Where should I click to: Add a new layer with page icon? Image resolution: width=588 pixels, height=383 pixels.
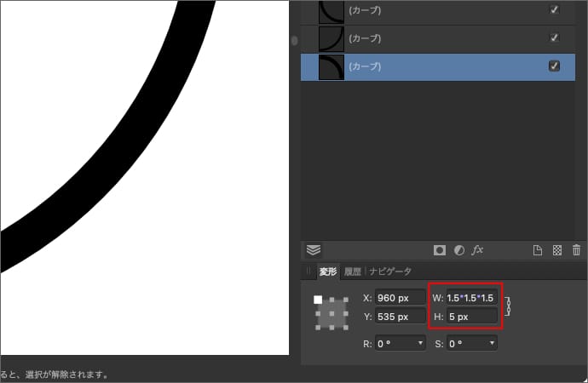click(x=538, y=250)
